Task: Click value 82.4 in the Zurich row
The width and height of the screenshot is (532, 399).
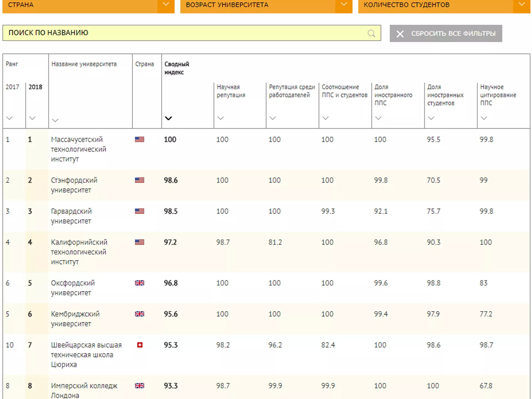Action: coord(328,345)
